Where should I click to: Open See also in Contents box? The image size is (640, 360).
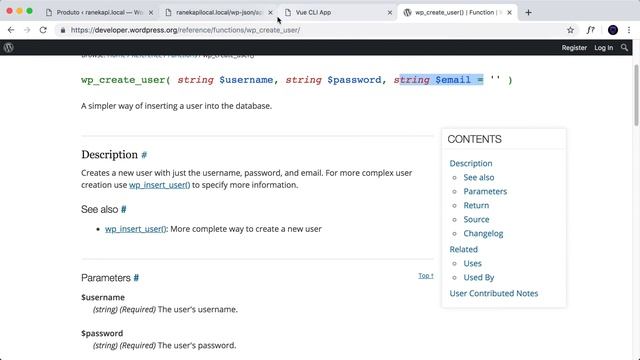pyautogui.click(x=478, y=178)
